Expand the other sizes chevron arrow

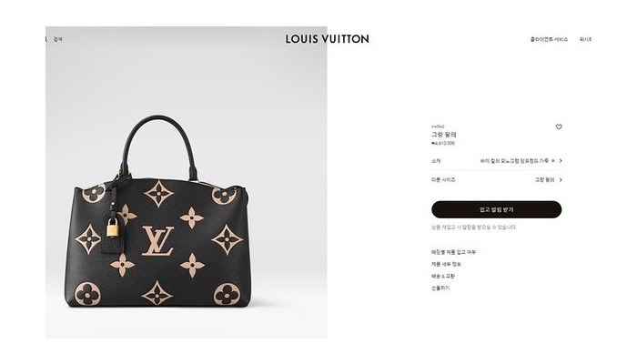tap(561, 179)
